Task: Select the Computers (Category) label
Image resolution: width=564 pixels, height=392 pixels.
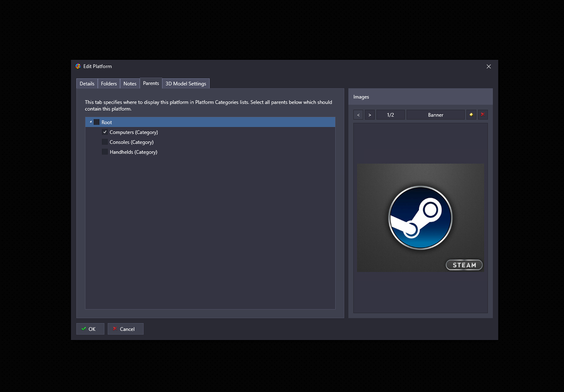Action: [134, 132]
